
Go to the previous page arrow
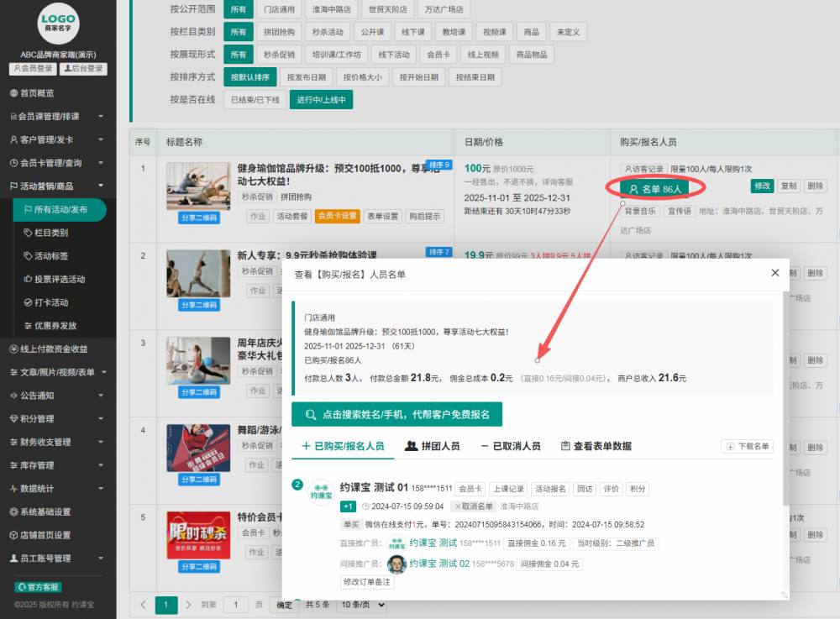point(143,605)
